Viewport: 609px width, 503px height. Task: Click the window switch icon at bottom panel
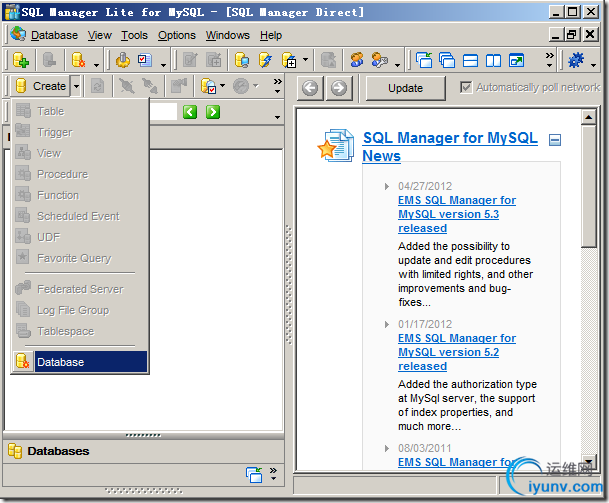click(254, 475)
